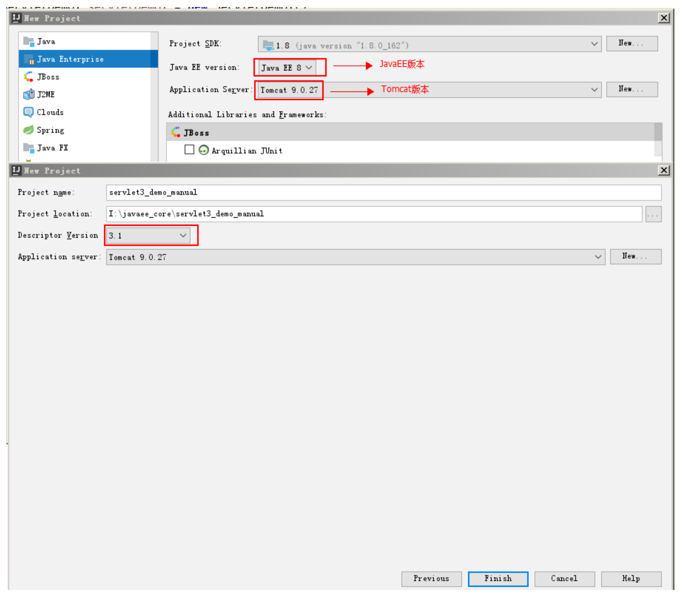700x598 pixels.
Task: Click the Arquillian JUnit icon
Action: 203,150
